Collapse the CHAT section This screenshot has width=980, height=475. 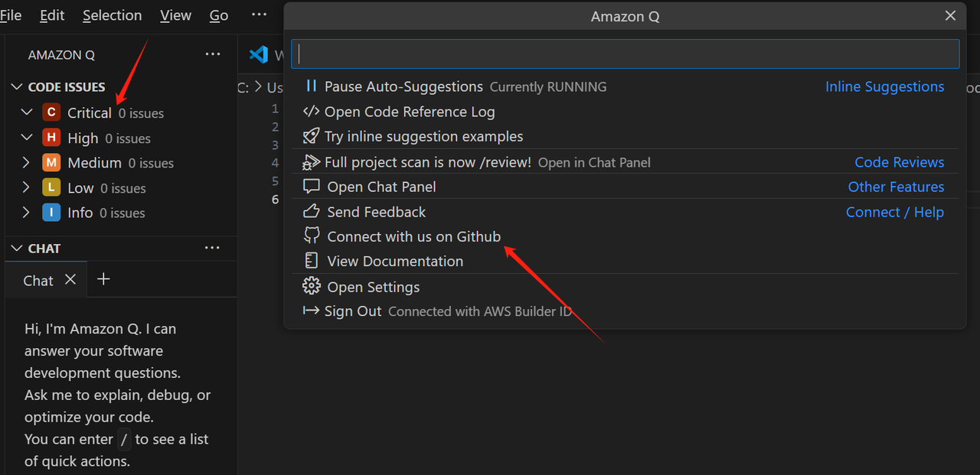17,249
